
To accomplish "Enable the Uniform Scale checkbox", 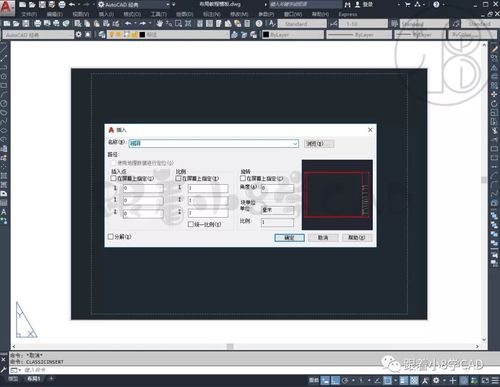I will click(191, 224).
